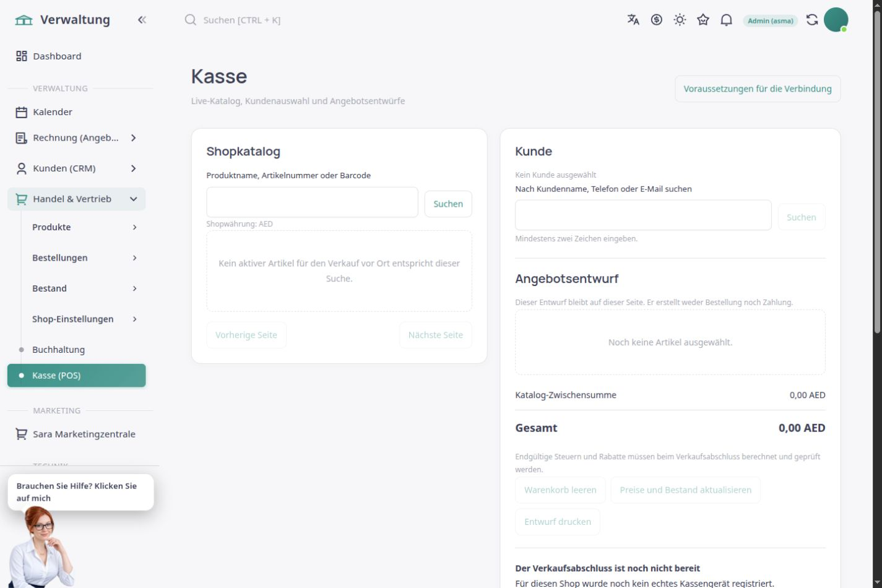Click the header search magnifier icon
The width and height of the screenshot is (882, 588).
point(191,20)
